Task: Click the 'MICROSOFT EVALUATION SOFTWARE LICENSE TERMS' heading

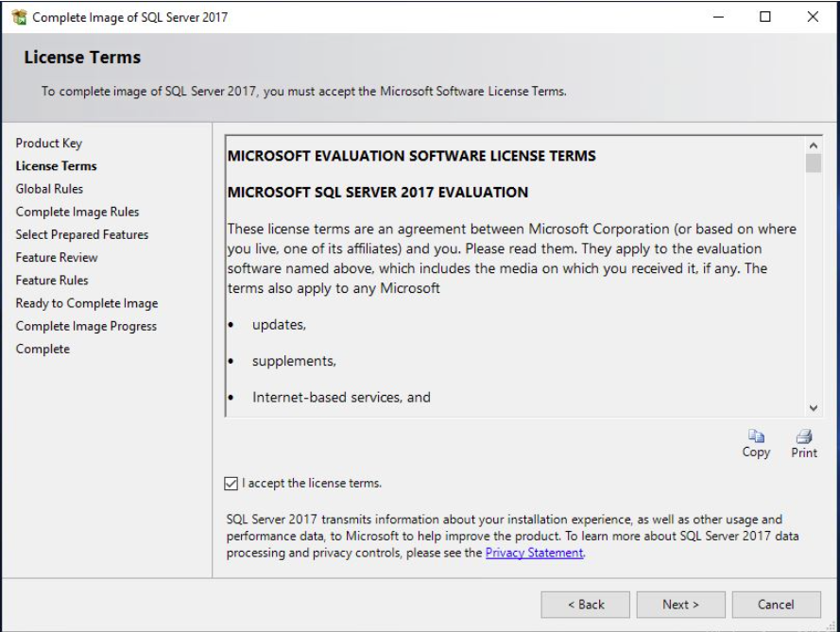Action: tap(411, 156)
